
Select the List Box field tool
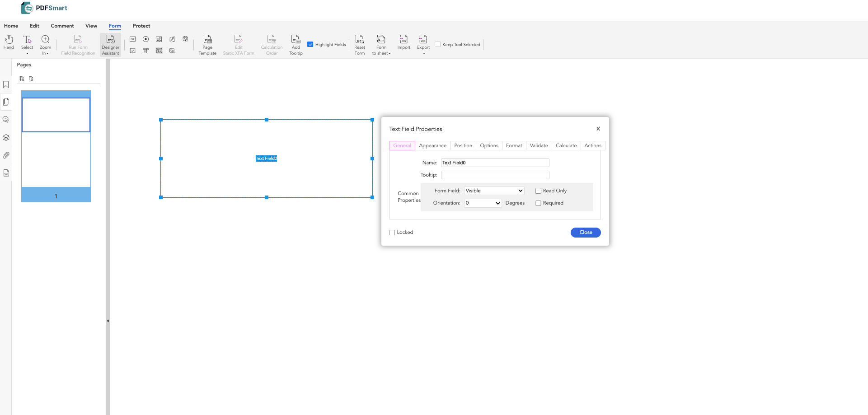[x=159, y=39]
